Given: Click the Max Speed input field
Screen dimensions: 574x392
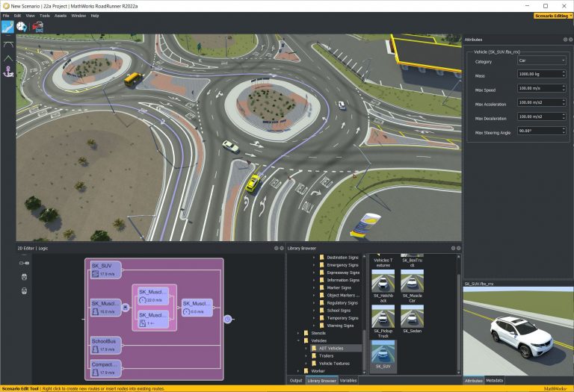Looking at the screenshot, I should pos(538,90).
